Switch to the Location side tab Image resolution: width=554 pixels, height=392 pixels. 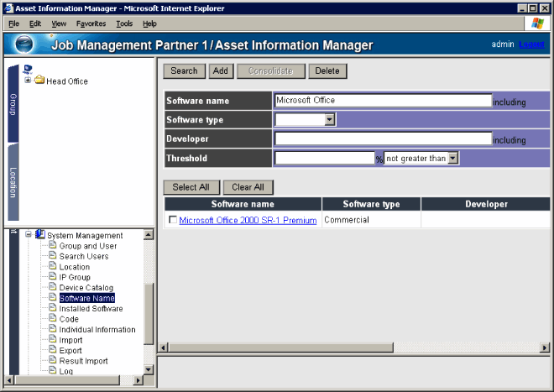[x=13, y=181]
